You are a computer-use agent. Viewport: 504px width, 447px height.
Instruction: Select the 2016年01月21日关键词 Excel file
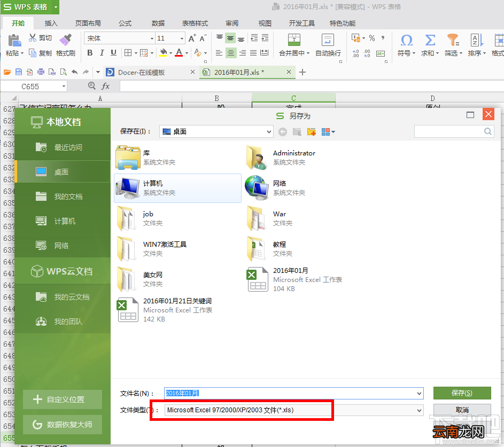coord(177,310)
